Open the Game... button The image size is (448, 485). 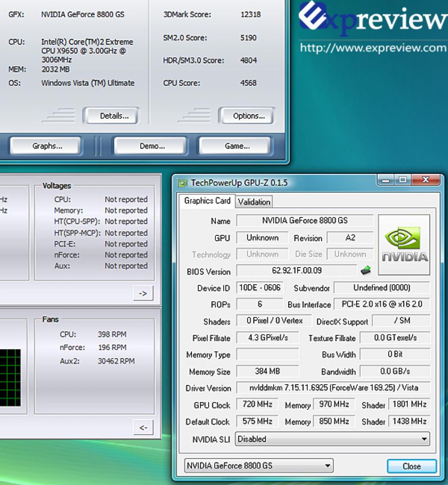pos(235,146)
